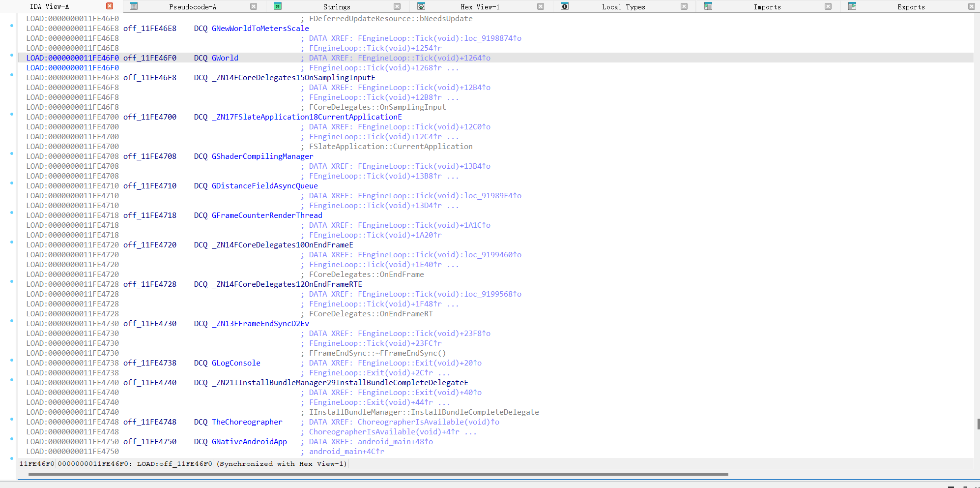Click _ZN14FCoreDelegates15OnSamplingInputE symbol
Viewport: 980px width, 488px height.
point(293,78)
